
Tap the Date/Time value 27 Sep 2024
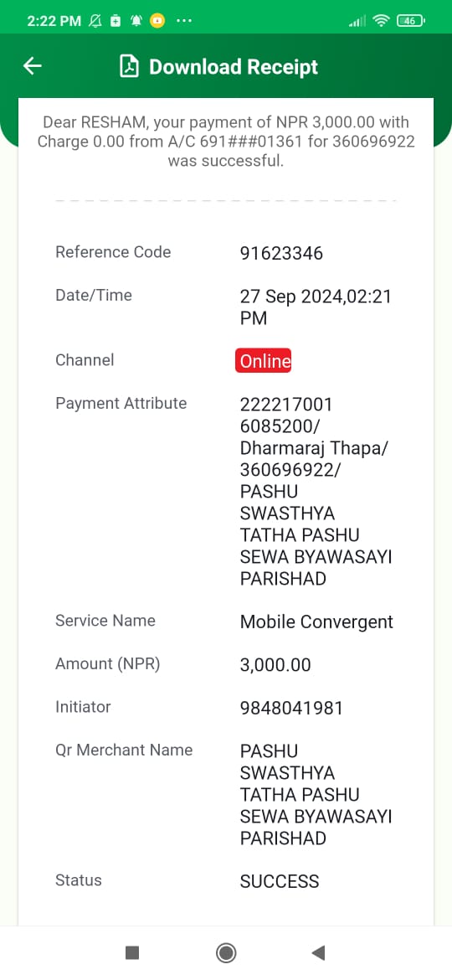pos(316,307)
